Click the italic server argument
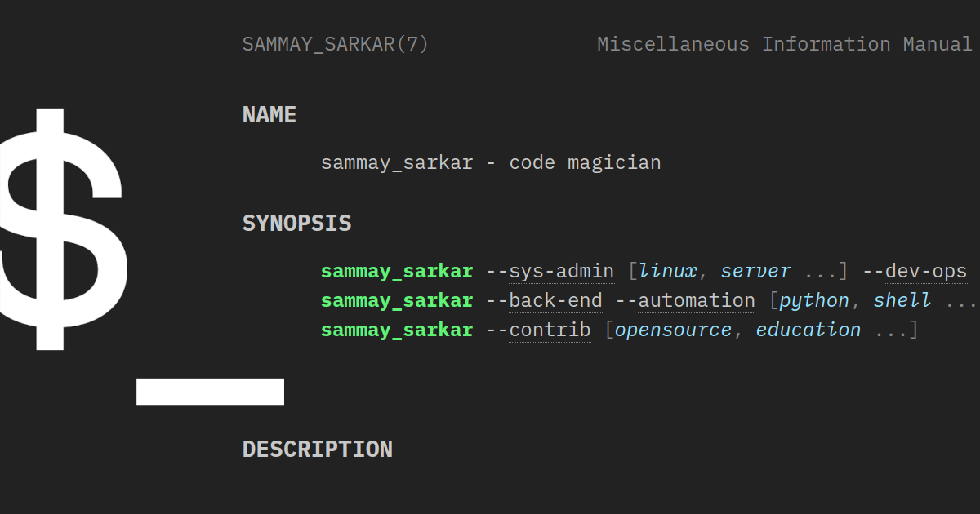 tap(755, 271)
